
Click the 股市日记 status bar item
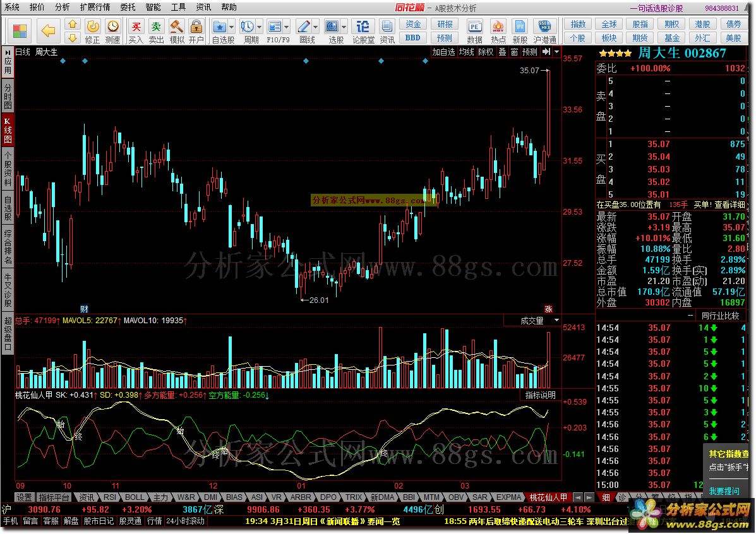(x=99, y=521)
